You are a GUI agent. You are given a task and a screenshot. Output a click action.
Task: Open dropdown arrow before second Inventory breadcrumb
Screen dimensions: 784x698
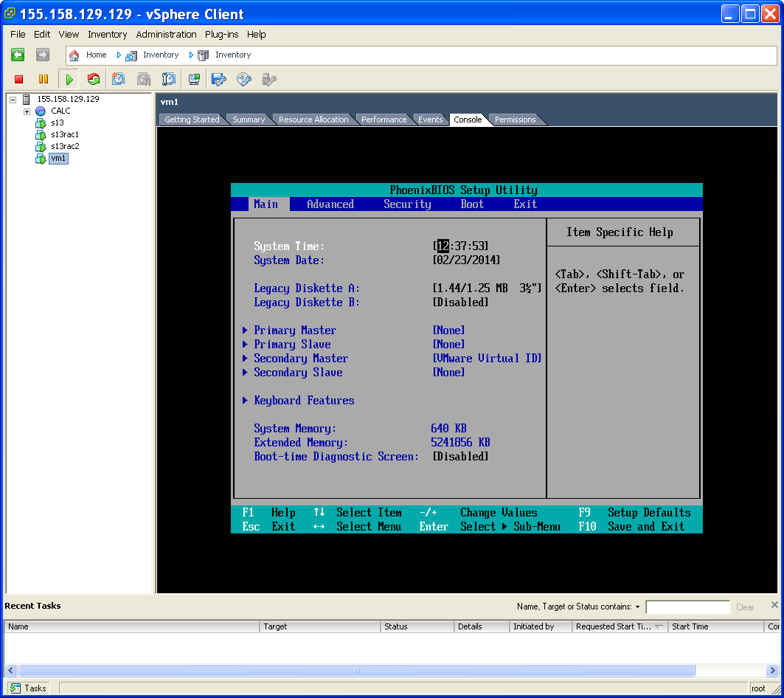[191, 55]
